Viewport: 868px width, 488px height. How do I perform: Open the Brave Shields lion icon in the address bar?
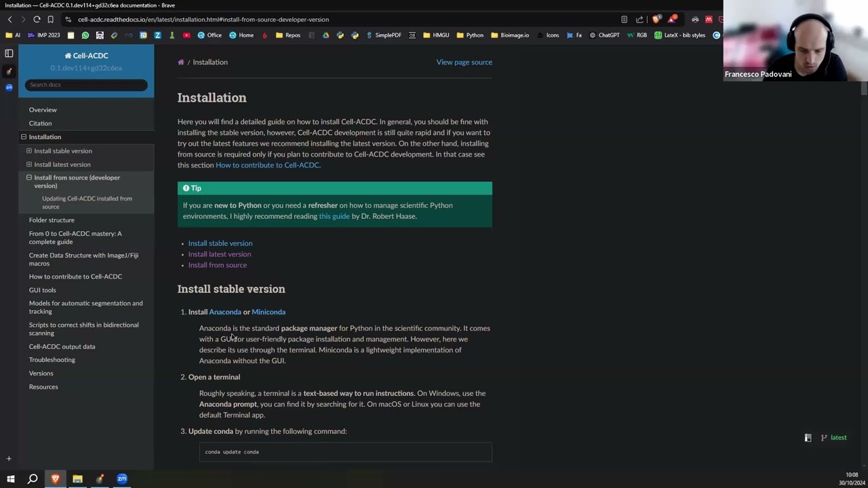pos(656,20)
